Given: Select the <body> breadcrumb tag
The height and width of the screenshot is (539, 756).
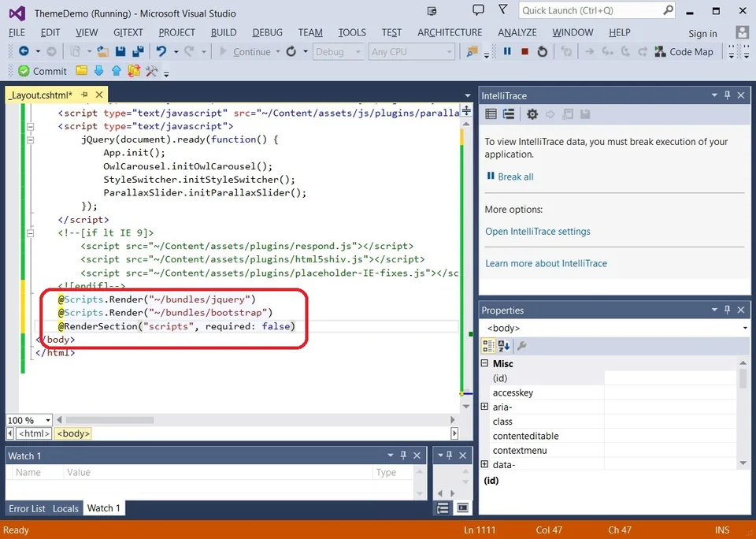Looking at the screenshot, I should [73, 433].
